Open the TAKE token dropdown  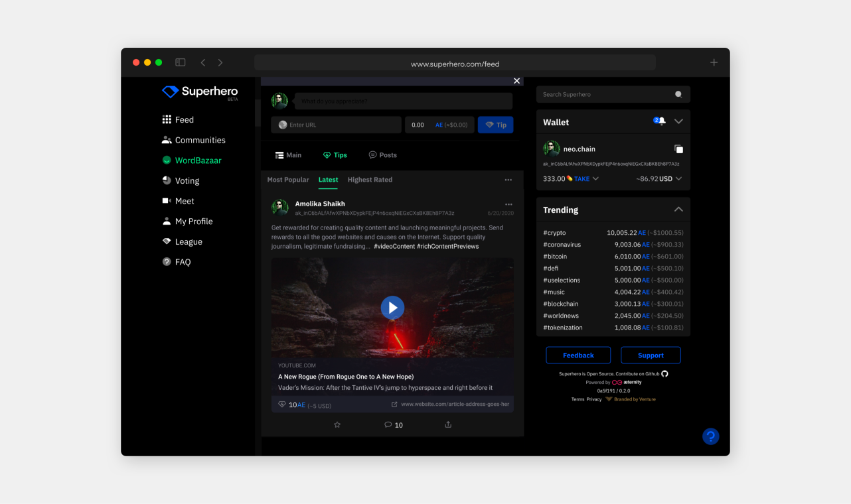point(595,179)
